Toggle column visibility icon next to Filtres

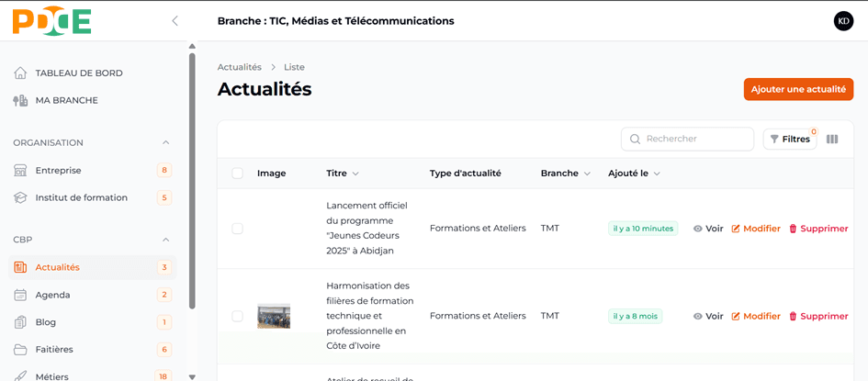[832, 140]
